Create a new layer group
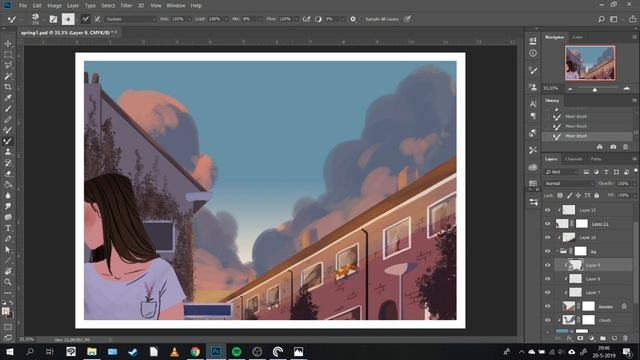Screen dimensions: 640x360 (603, 338)
